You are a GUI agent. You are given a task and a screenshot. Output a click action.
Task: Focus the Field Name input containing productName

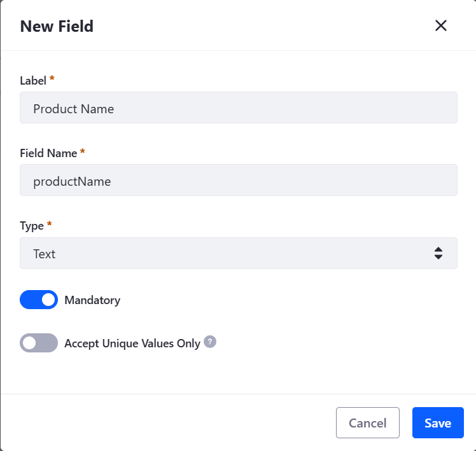238,180
